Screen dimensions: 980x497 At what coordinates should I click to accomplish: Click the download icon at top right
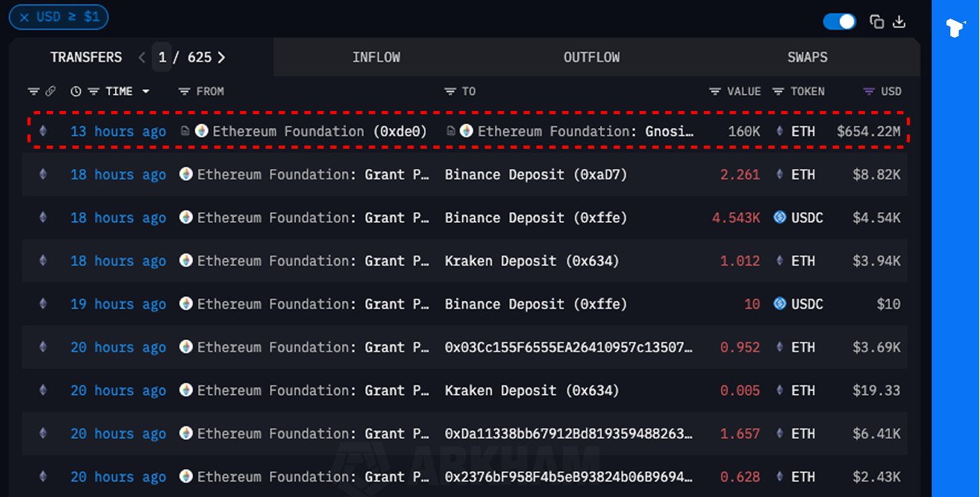[x=900, y=22]
